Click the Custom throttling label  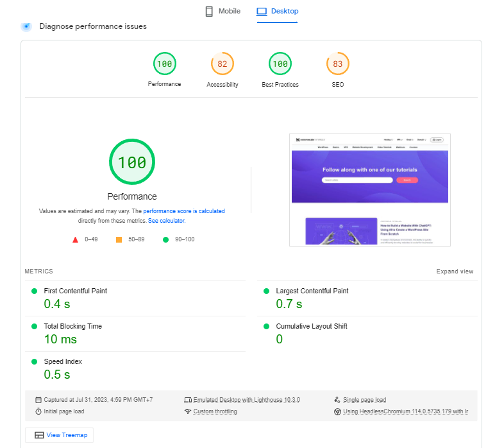[x=215, y=411]
